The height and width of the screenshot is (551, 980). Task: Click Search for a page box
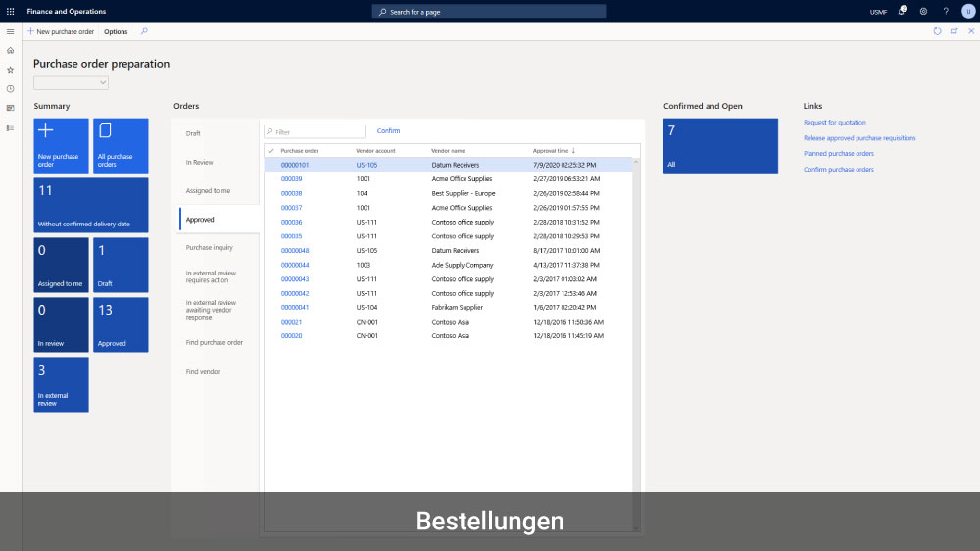(489, 11)
